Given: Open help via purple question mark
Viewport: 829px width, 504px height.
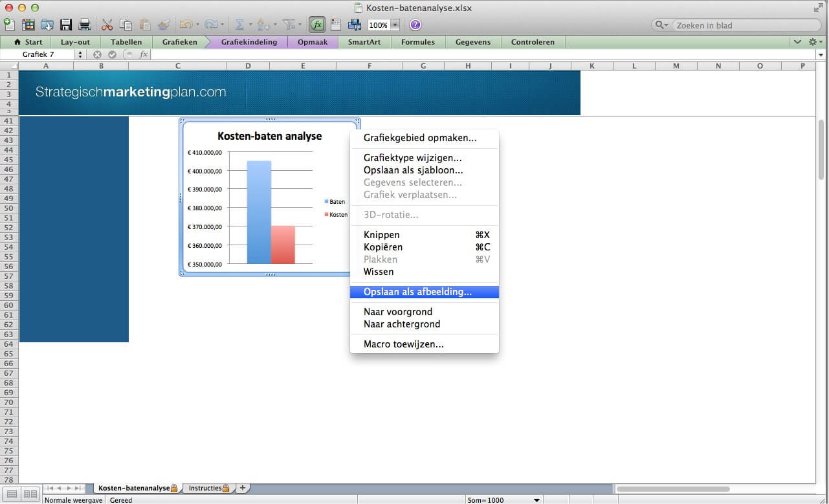Looking at the screenshot, I should click(415, 25).
